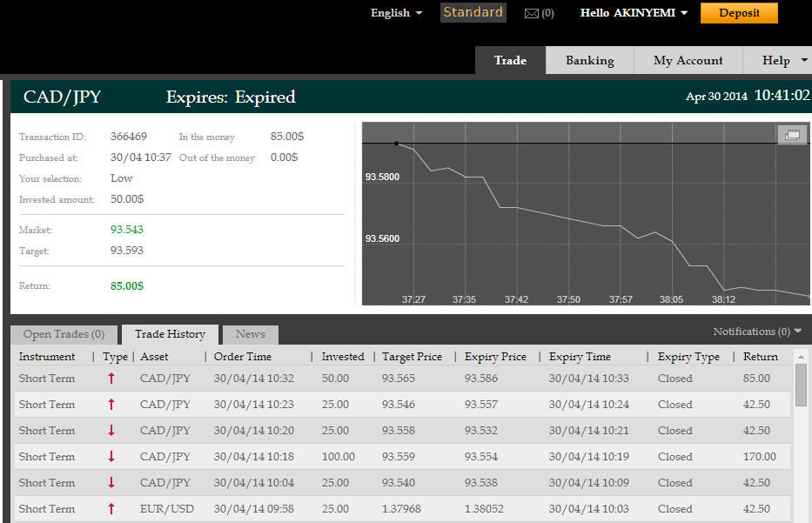Image resolution: width=812 pixels, height=523 pixels.
Task: Click the 38:12 chart time label
Action: pyautogui.click(x=723, y=299)
